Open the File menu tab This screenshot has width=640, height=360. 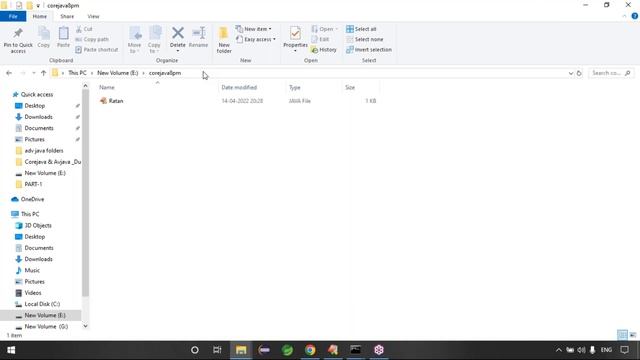click(x=13, y=16)
